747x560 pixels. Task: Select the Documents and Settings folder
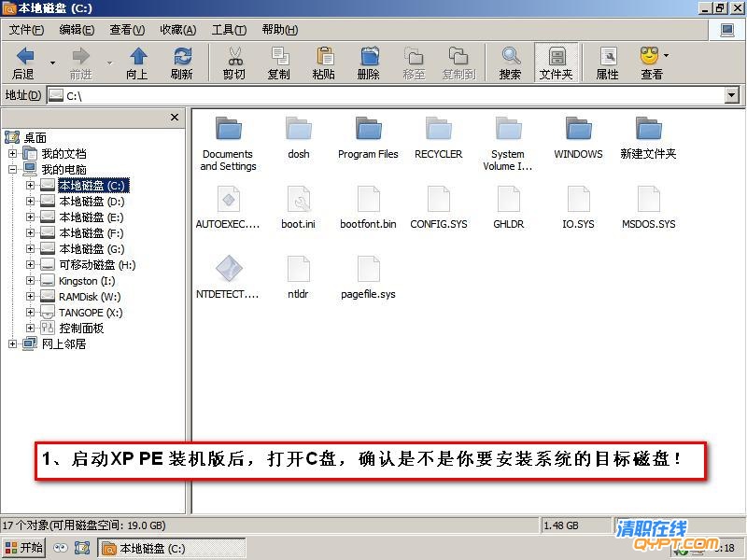(x=228, y=144)
